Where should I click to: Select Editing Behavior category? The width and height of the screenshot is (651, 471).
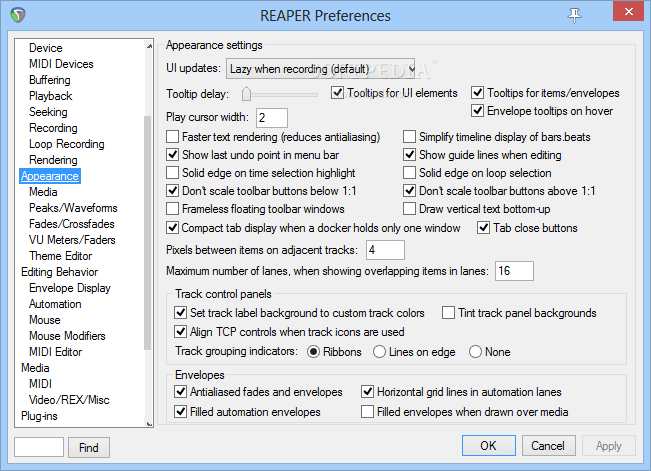tap(59, 272)
